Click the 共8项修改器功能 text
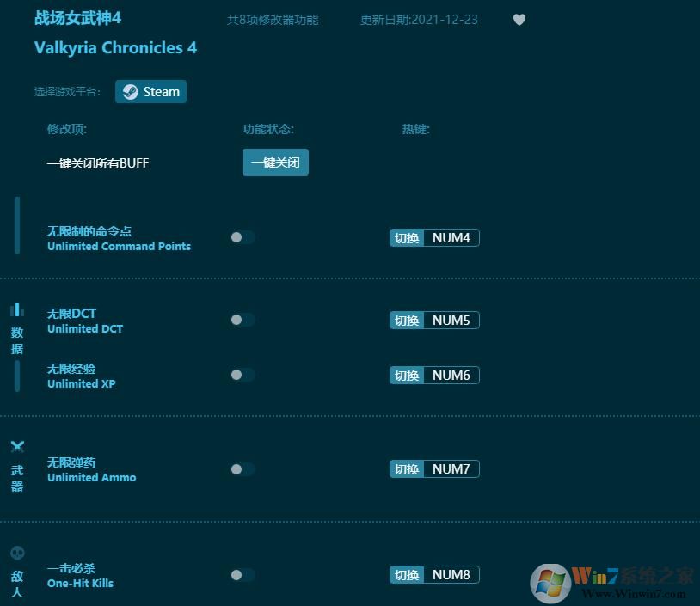 [273, 20]
